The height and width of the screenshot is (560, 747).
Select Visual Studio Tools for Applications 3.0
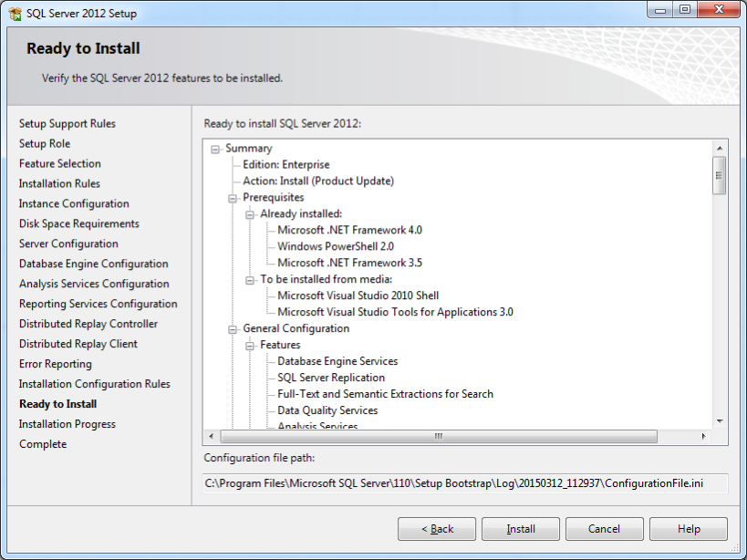pos(396,313)
